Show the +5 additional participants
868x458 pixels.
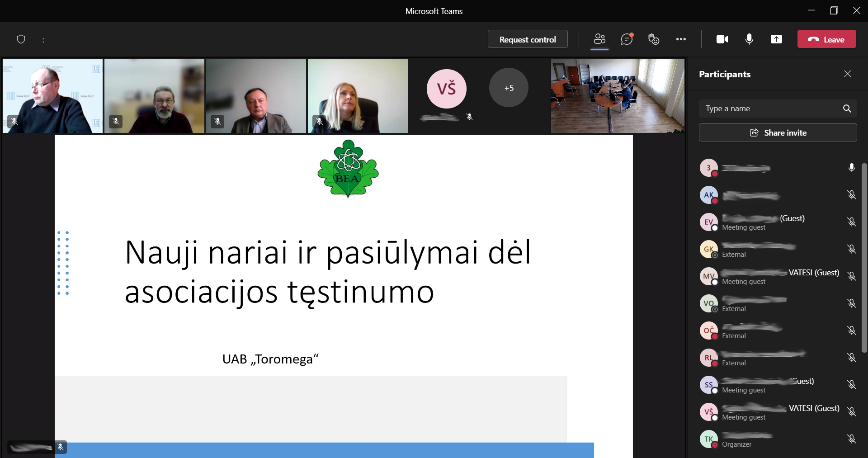click(x=509, y=88)
